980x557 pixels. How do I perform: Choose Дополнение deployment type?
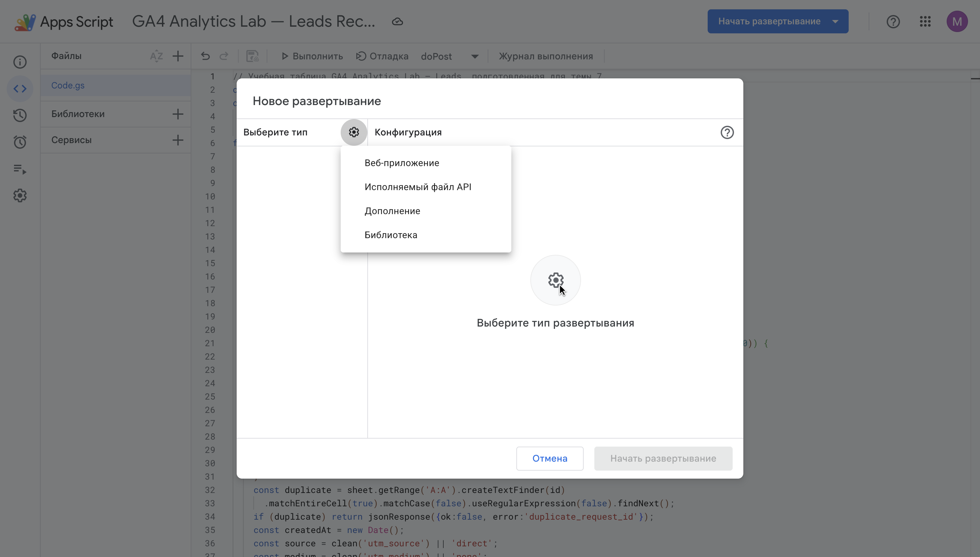coord(426,211)
